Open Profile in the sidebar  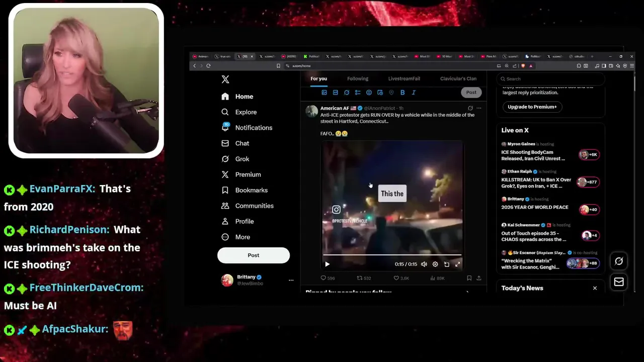click(x=237, y=221)
